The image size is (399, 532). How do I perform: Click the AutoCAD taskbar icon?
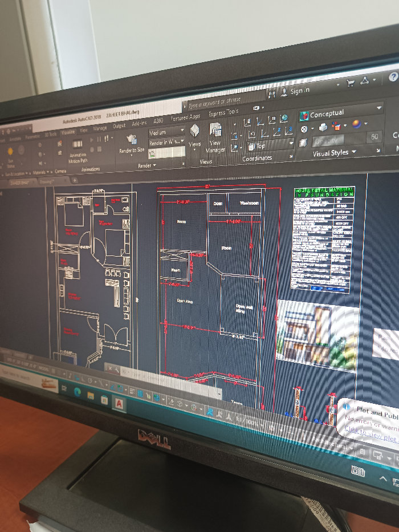pyautogui.click(x=119, y=404)
